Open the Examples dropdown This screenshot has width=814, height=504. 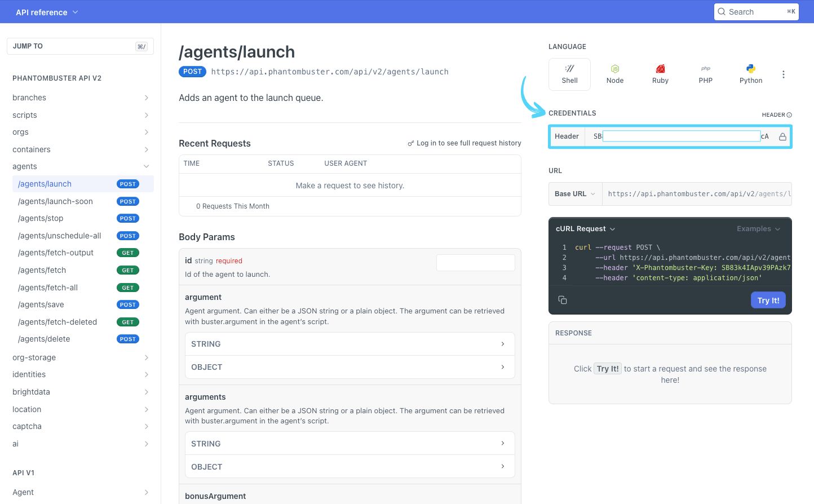[x=759, y=229]
